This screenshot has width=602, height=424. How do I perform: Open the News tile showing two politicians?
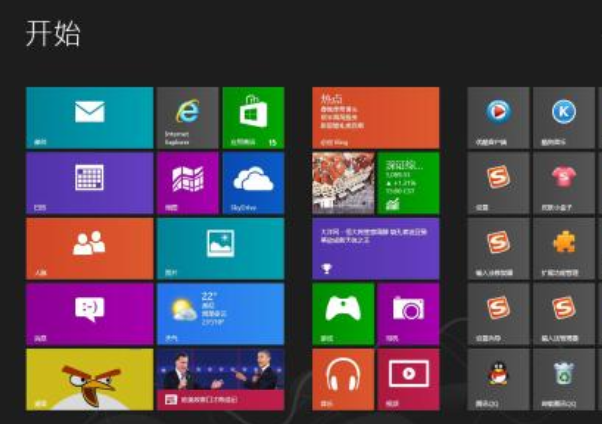221,379
